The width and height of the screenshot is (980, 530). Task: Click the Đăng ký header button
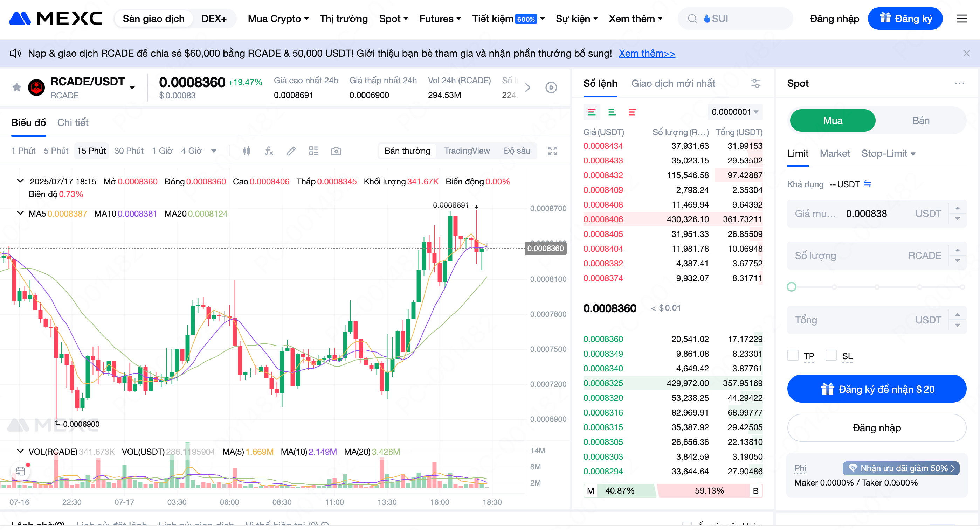[x=905, y=19]
